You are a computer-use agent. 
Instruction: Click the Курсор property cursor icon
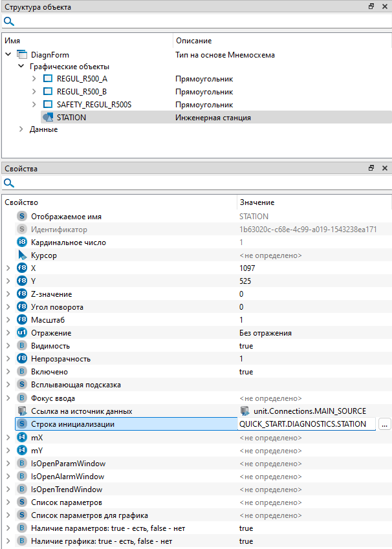click(22, 255)
